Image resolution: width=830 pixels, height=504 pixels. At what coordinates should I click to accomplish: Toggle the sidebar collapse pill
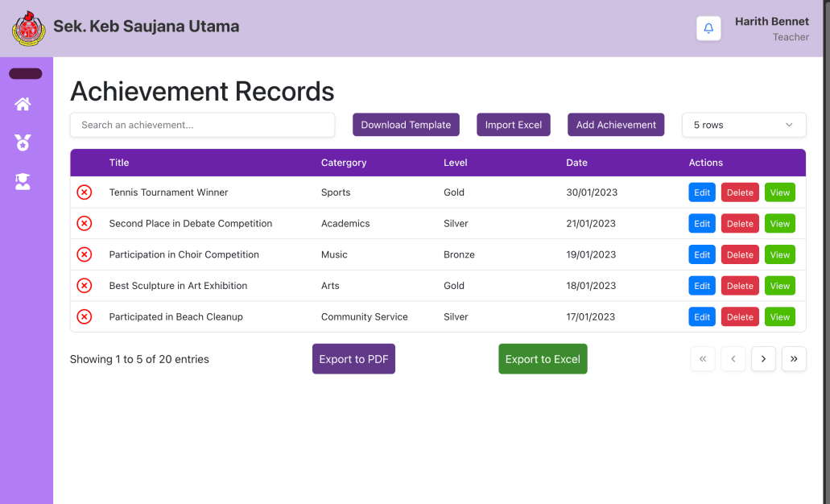coord(26,74)
